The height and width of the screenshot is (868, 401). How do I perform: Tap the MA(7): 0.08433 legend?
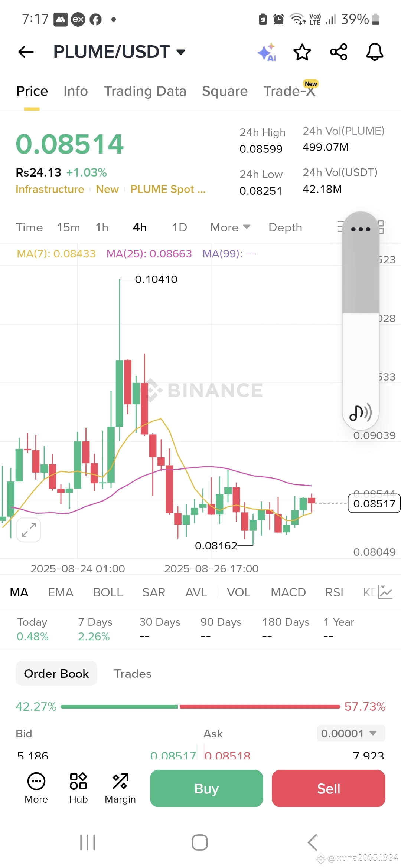[x=56, y=254]
